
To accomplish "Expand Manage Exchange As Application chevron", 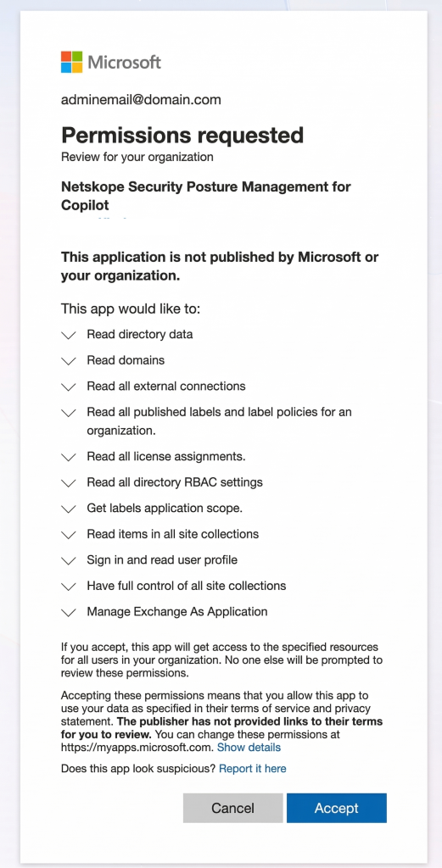I will (x=68, y=612).
